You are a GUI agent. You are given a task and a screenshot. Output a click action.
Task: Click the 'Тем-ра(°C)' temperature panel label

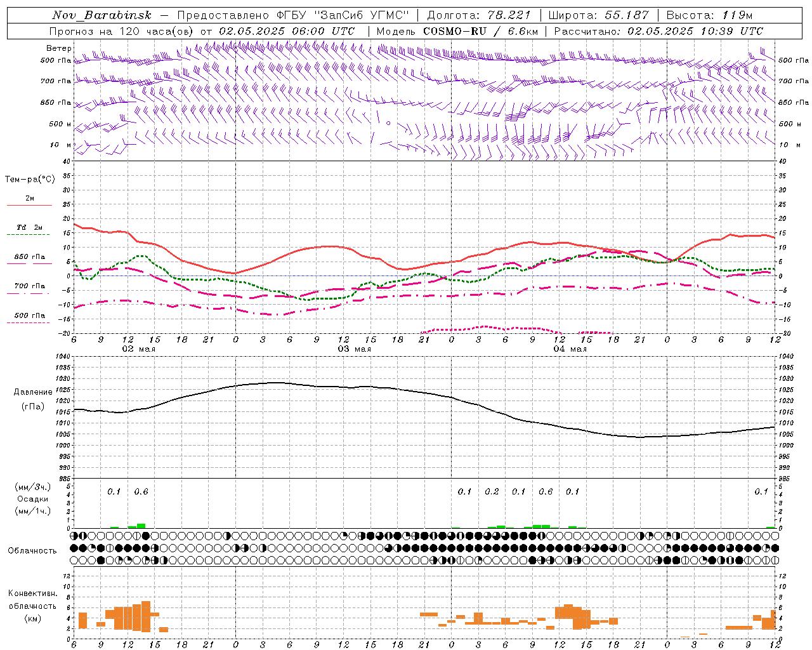click(x=30, y=180)
